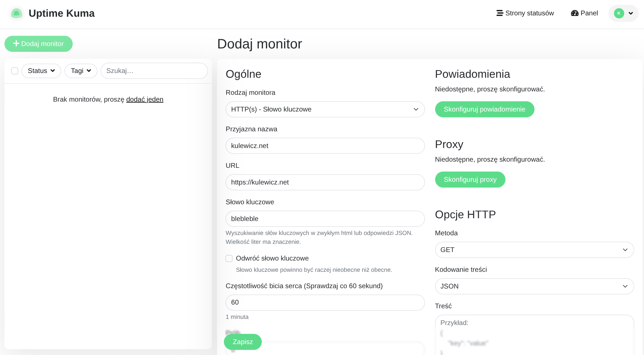Click the Panel dashboard gauge icon
The image size is (644, 355).
tap(575, 13)
